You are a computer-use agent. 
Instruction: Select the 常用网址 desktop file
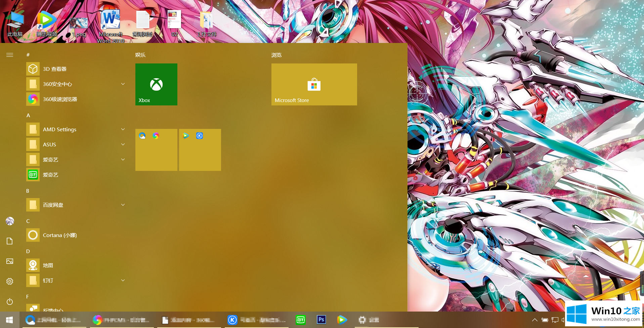[x=143, y=24]
